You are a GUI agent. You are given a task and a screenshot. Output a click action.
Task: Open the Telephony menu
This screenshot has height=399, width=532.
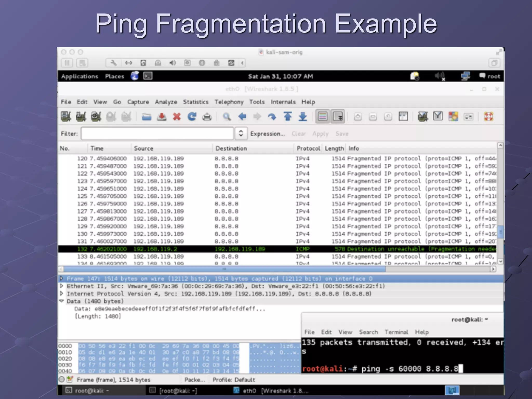click(229, 102)
